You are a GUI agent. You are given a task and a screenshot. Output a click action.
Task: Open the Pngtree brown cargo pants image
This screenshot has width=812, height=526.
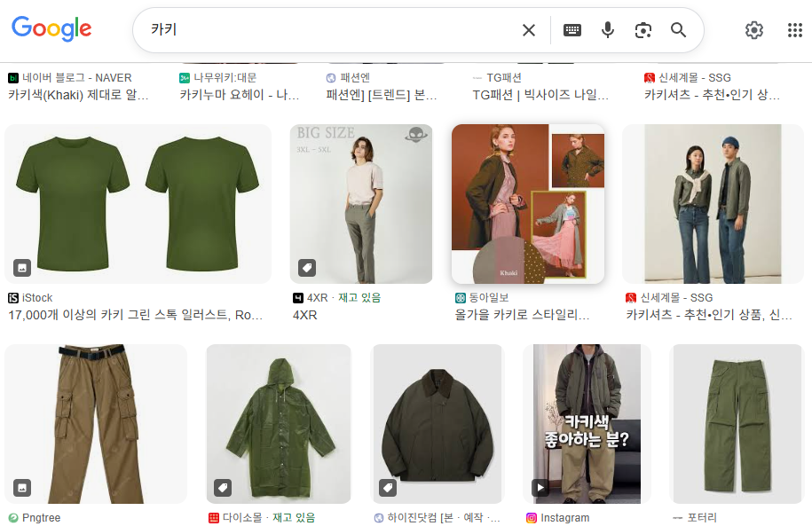(96, 423)
